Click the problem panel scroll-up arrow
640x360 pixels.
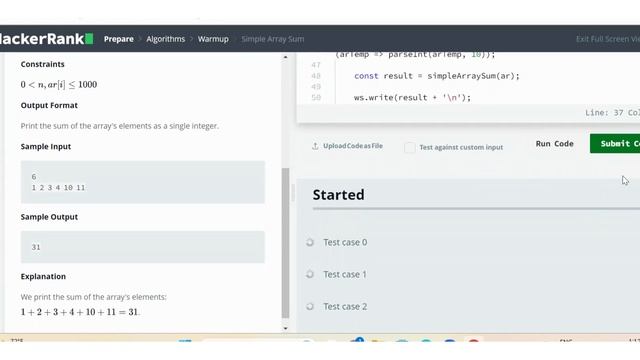(x=285, y=57)
